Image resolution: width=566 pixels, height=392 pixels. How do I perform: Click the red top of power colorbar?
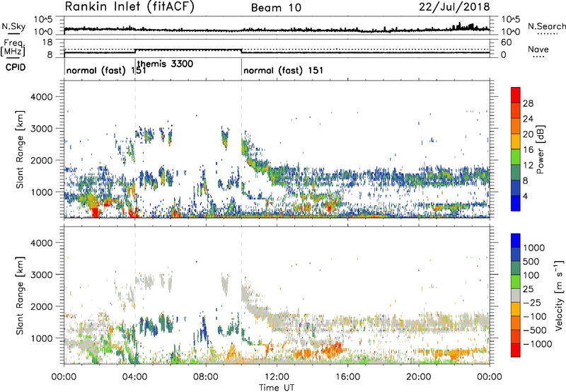pos(516,95)
